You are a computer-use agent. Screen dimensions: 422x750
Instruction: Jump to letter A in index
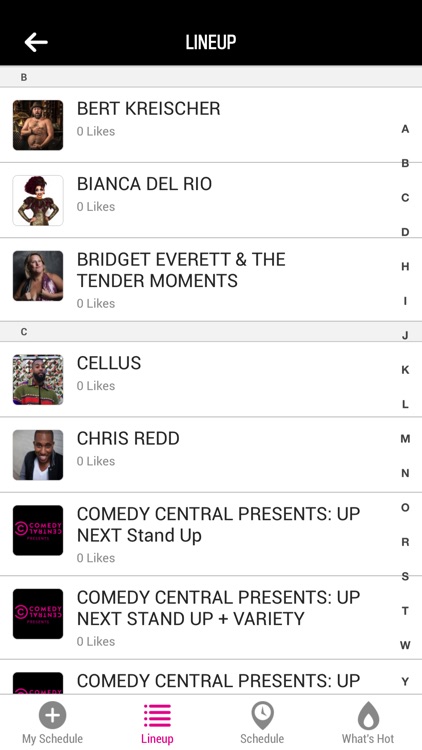click(x=405, y=129)
